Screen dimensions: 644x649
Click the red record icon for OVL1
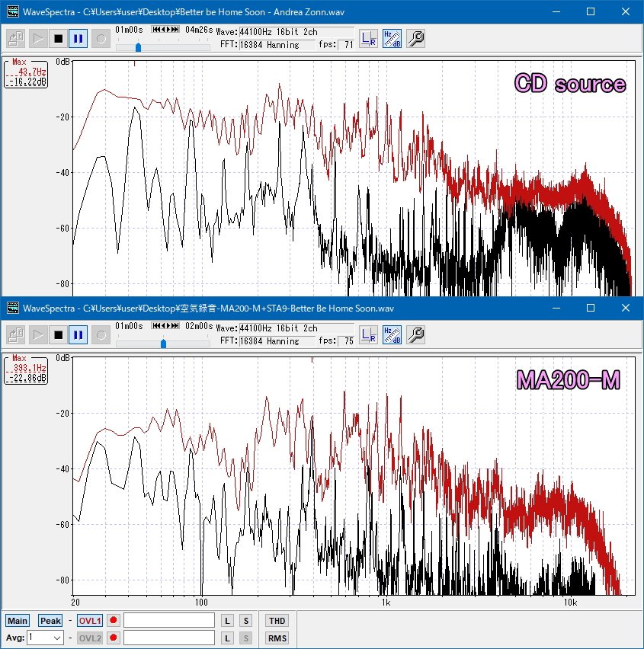pyautogui.click(x=113, y=621)
